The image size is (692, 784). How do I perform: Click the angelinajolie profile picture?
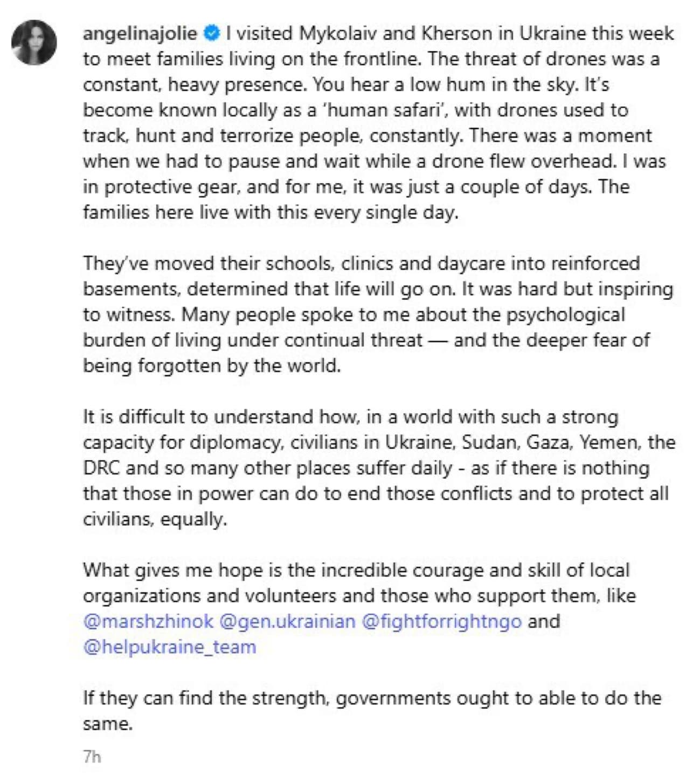click(x=34, y=43)
